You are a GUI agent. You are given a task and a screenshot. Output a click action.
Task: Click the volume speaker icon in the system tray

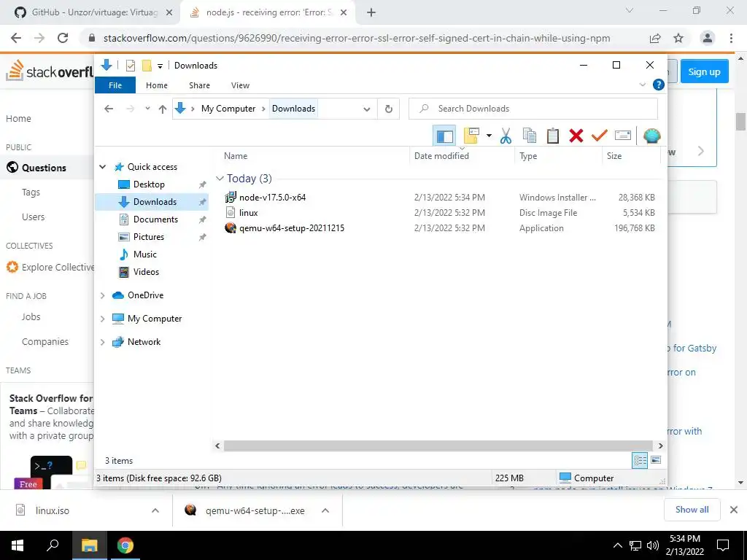[x=653, y=545]
